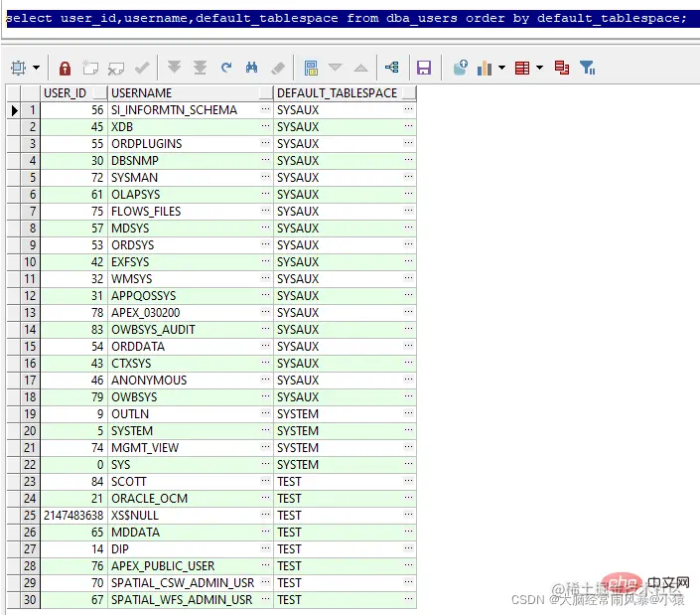Select user id 2147483638 cell
The image size is (700, 615).
73,516
